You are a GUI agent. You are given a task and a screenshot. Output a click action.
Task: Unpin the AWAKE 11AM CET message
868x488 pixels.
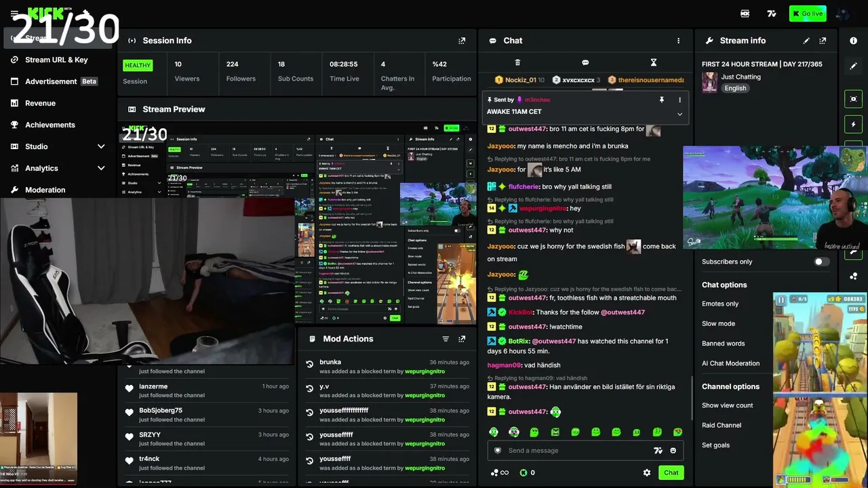point(662,100)
